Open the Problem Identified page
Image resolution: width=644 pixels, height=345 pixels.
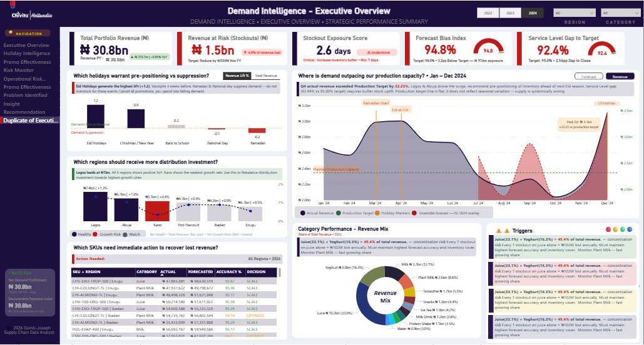click(x=26, y=95)
